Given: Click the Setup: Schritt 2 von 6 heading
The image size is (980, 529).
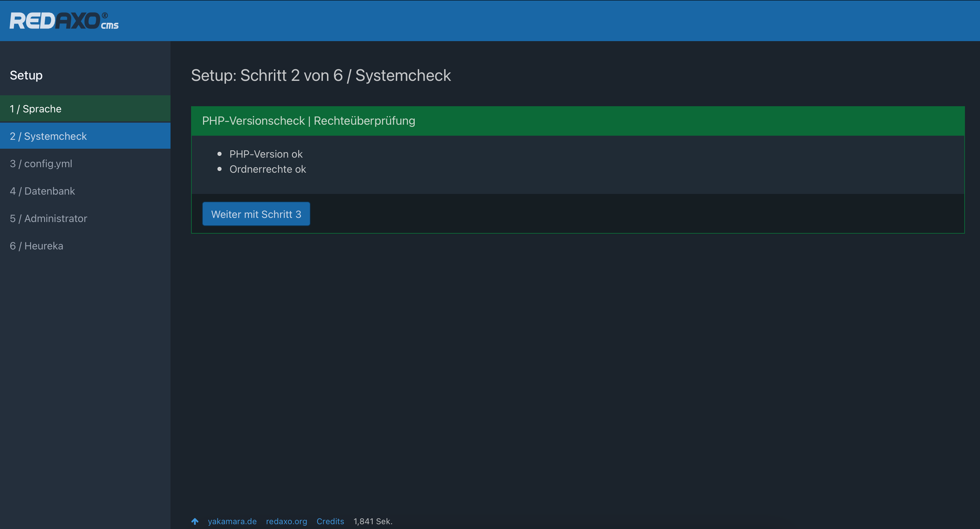Looking at the screenshot, I should (x=321, y=75).
